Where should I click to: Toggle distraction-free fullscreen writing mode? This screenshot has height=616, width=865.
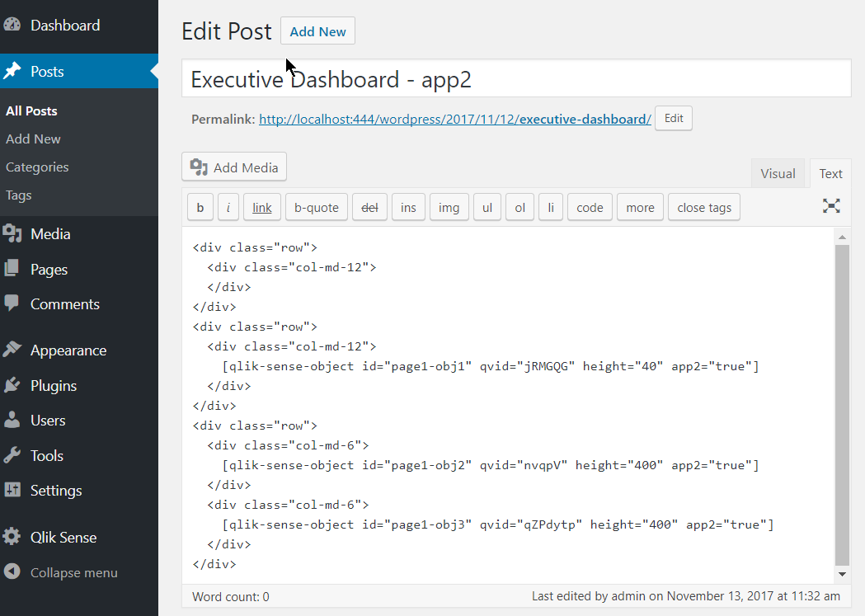[831, 206]
